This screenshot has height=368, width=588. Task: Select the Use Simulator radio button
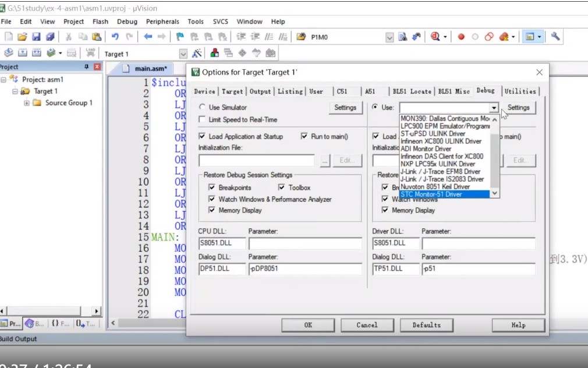[x=202, y=108]
